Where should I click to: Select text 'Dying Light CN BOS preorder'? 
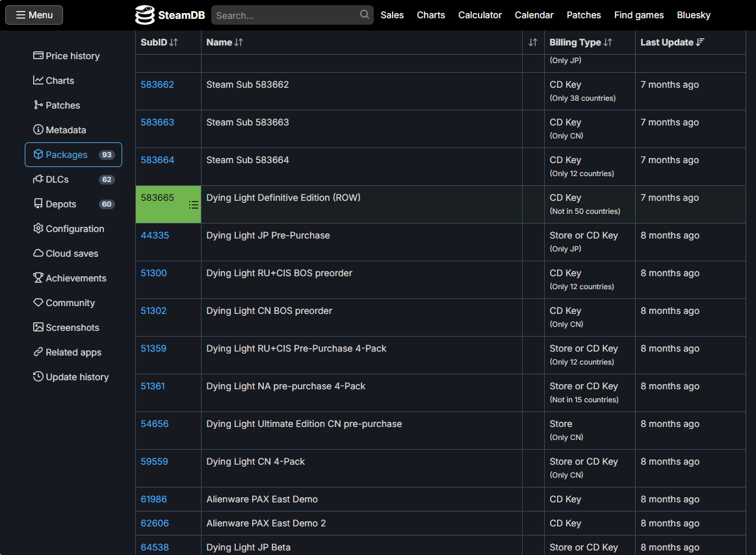coord(269,311)
